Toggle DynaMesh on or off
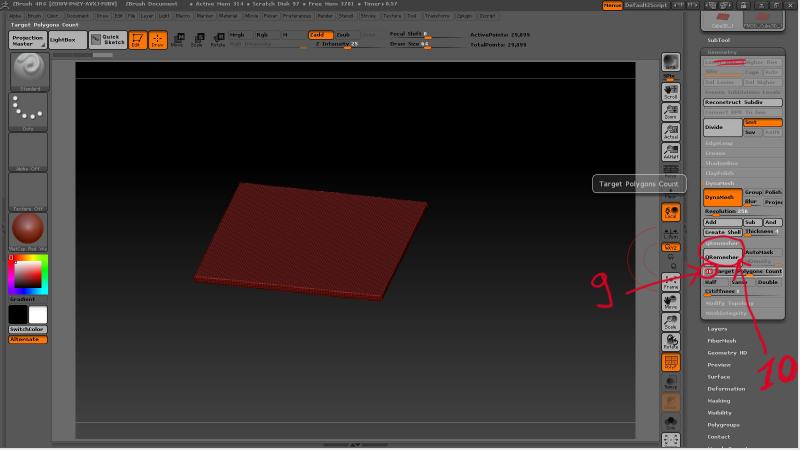Screen dimensions: 800x450 (722, 197)
